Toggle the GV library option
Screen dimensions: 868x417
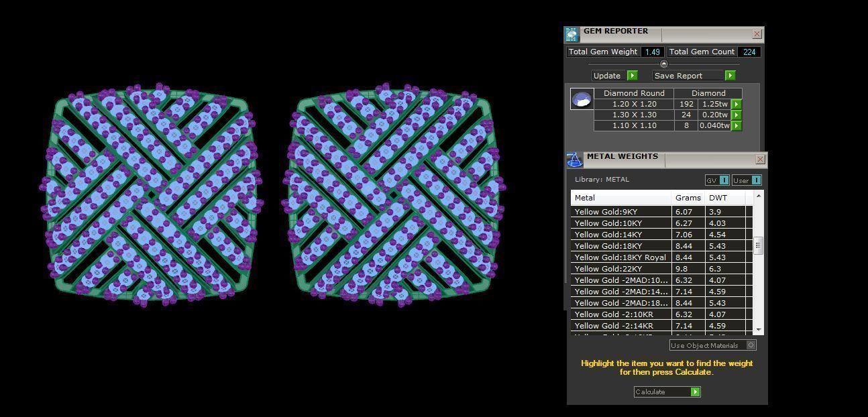[x=717, y=180]
